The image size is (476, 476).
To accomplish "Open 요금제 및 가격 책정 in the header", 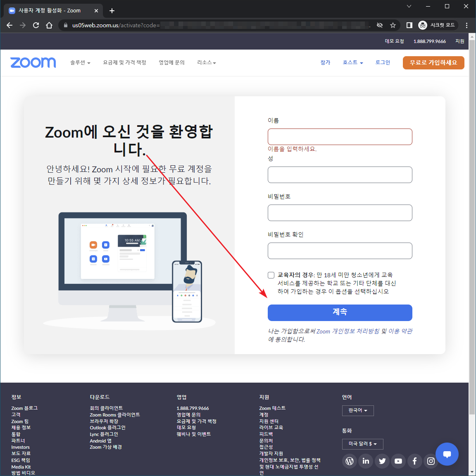I will coord(124,62).
